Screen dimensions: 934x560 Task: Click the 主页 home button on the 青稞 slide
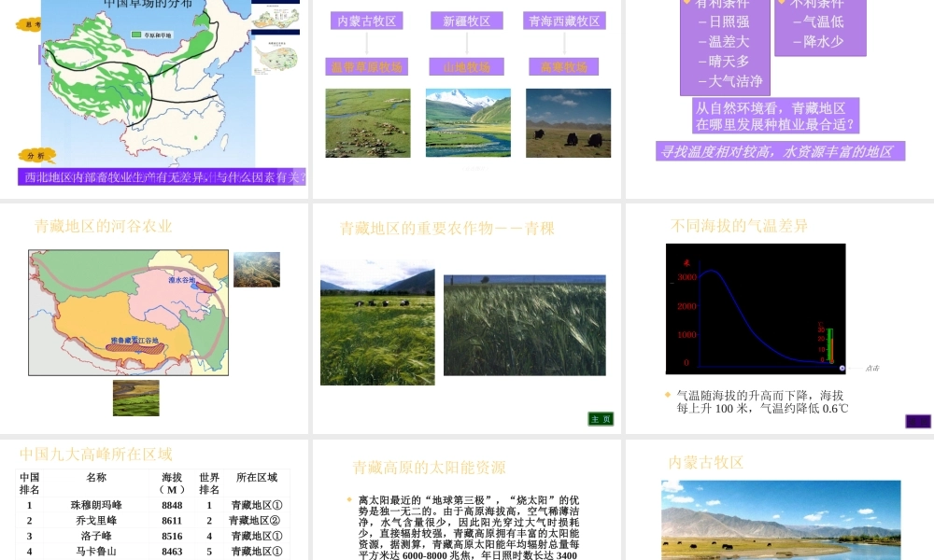601,419
